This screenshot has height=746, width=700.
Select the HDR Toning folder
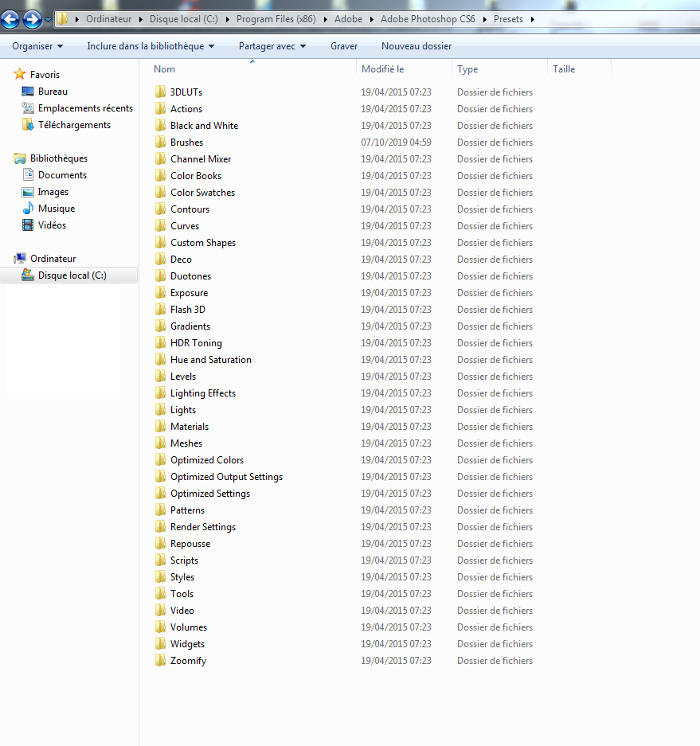(196, 343)
